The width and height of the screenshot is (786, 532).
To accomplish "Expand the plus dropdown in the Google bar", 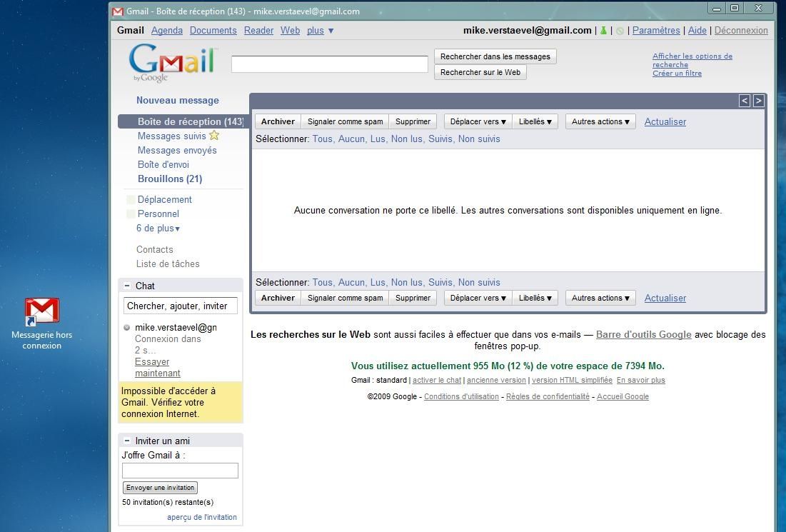I will tap(321, 31).
